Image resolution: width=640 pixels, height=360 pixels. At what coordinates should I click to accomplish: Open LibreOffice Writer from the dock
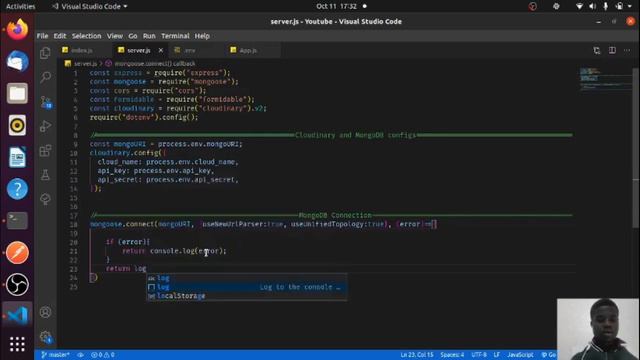click(17, 157)
